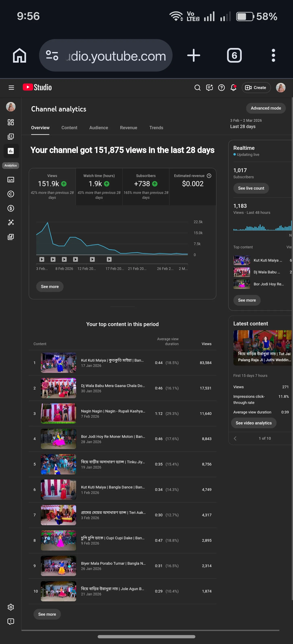Open the notifications bell icon
The image size is (293, 644).
(x=233, y=87)
